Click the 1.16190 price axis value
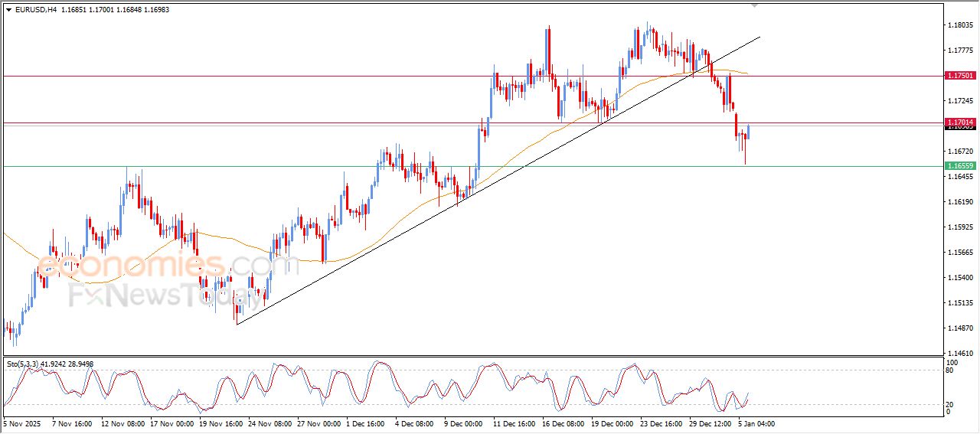This screenshot has width=980, height=434. (x=961, y=202)
